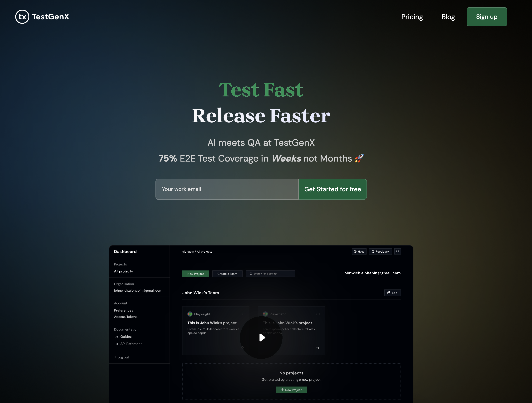Click the notification bell icon
The width and height of the screenshot is (532, 403).
point(397,251)
